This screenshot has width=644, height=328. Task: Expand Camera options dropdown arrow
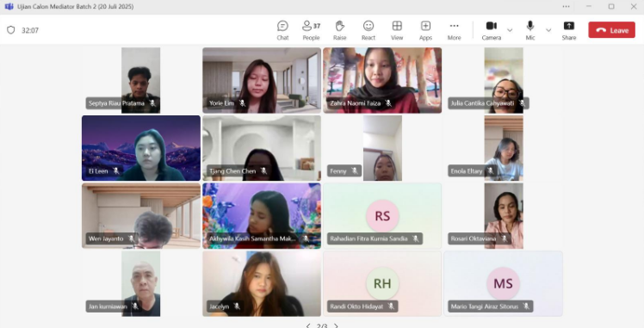click(510, 30)
